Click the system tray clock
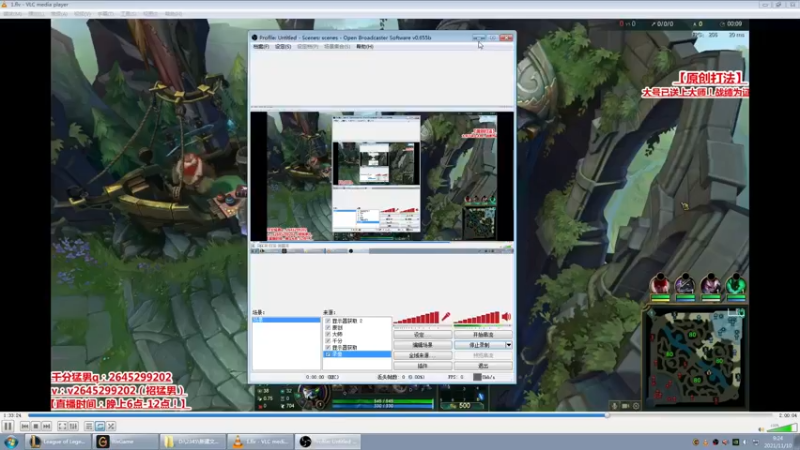 [778, 442]
